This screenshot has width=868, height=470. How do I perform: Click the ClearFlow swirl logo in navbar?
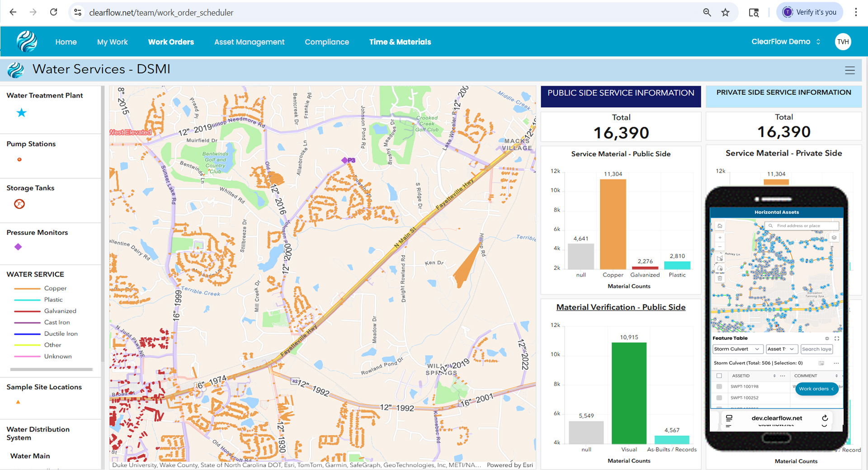(x=27, y=42)
